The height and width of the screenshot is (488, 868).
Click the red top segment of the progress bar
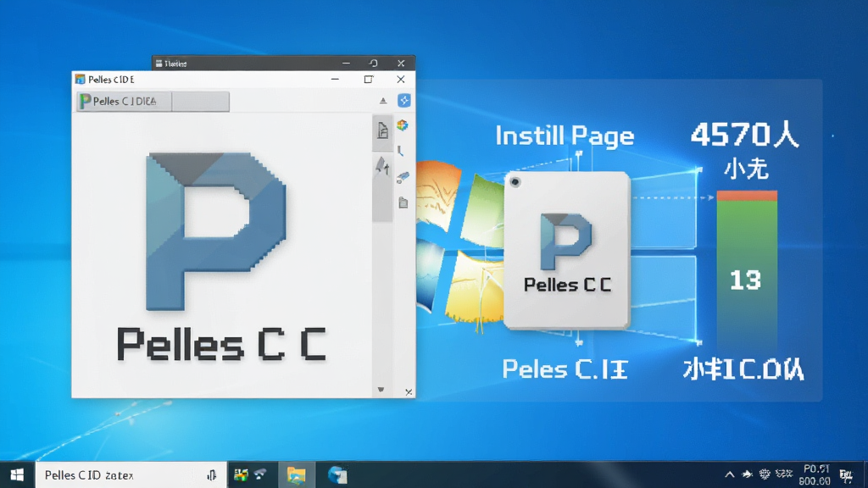point(747,196)
